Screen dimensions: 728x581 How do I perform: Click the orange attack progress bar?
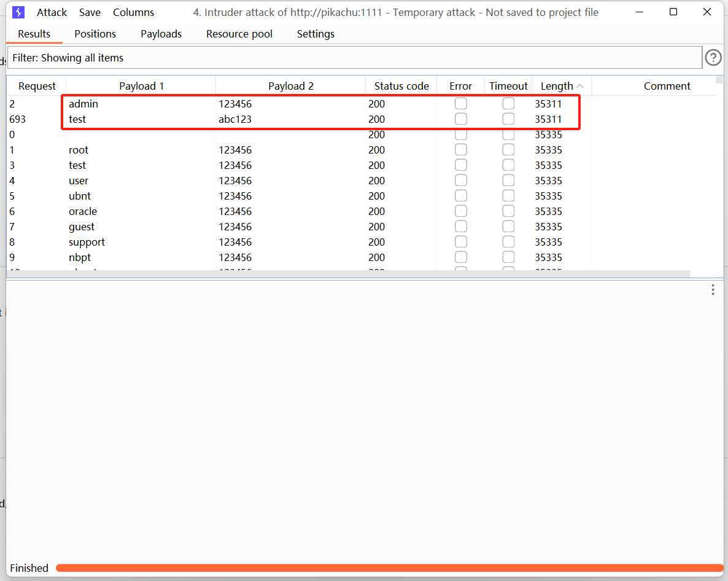pyautogui.click(x=390, y=568)
